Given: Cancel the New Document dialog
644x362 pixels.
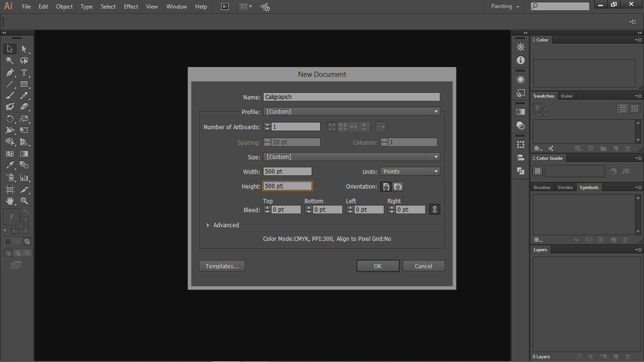Looking at the screenshot, I should [423, 266].
